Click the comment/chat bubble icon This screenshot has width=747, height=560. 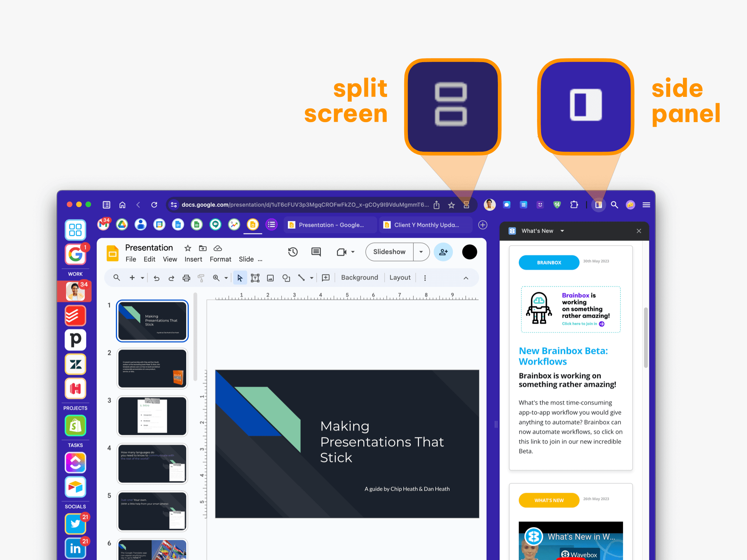tap(317, 251)
